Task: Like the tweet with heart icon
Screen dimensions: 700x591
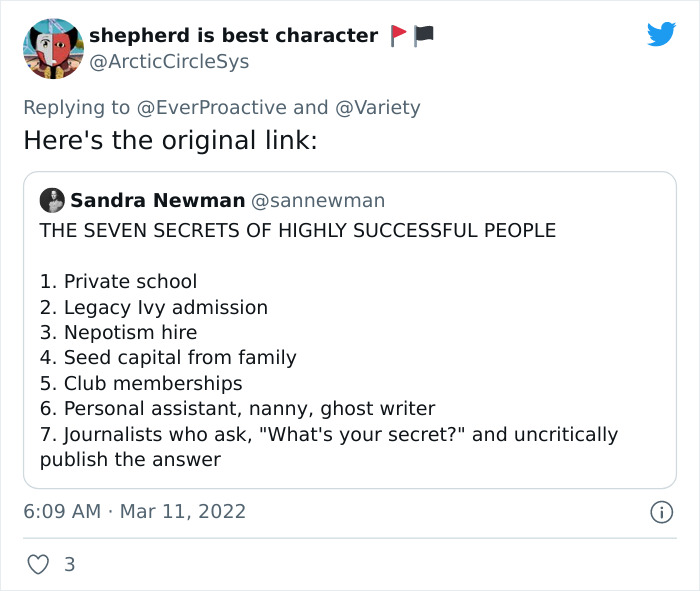Action: [x=37, y=565]
